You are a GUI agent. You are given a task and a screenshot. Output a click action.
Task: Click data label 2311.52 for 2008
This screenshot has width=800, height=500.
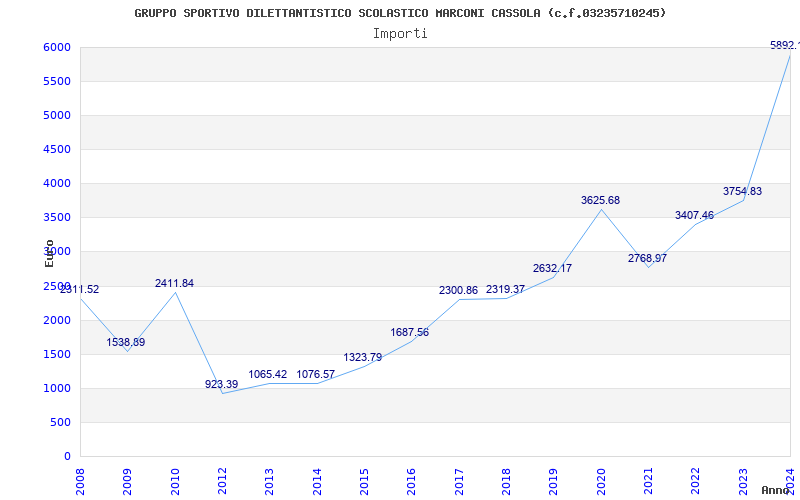pyautogui.click(x=80, y=289)
